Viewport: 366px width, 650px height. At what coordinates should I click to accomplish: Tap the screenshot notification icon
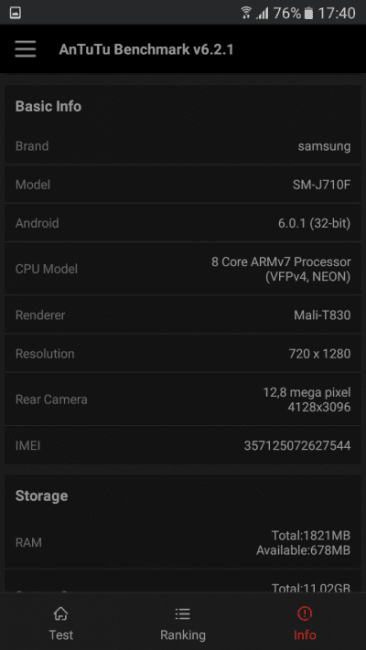click(15, 13)
